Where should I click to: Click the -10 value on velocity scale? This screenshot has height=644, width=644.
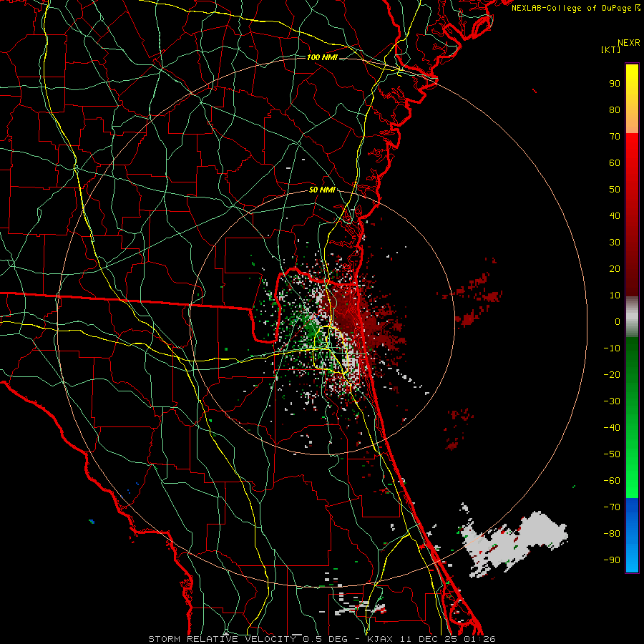pyautogui.click(x=612, y=348)
